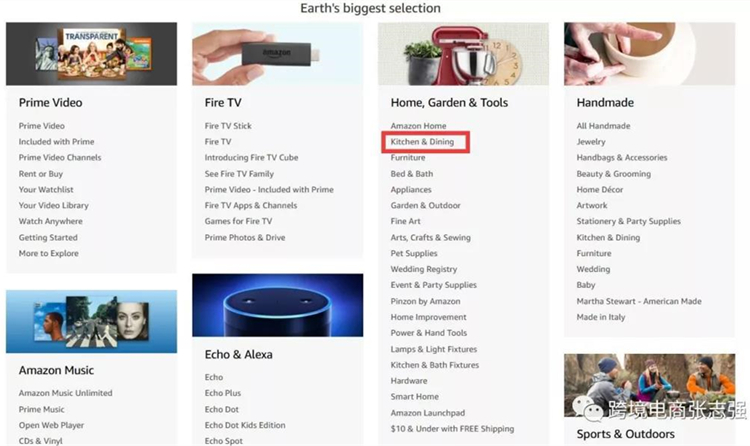This screenshot has height=446, width=750.
Task: Open Amazon Music Unlimited link
Action: coord(66,393)
